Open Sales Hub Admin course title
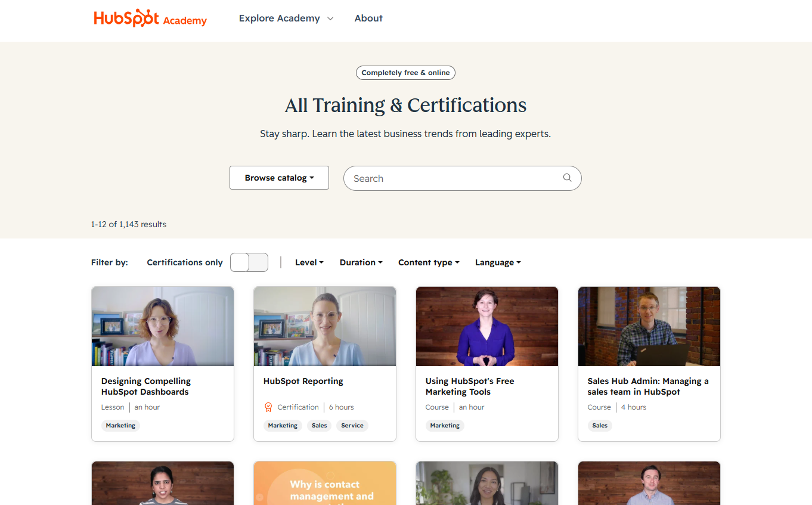The image size is (812, 505). point(648,386)
